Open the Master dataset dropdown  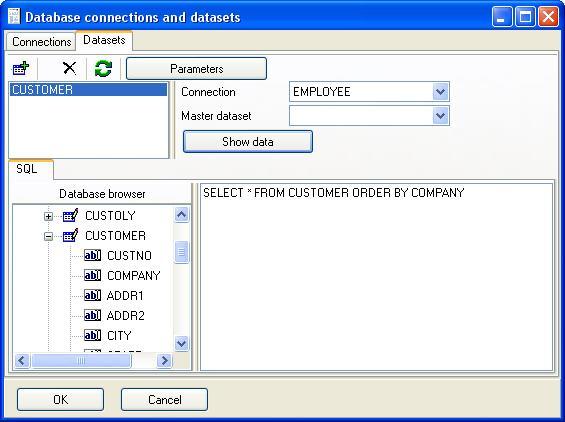coord(440,116)
